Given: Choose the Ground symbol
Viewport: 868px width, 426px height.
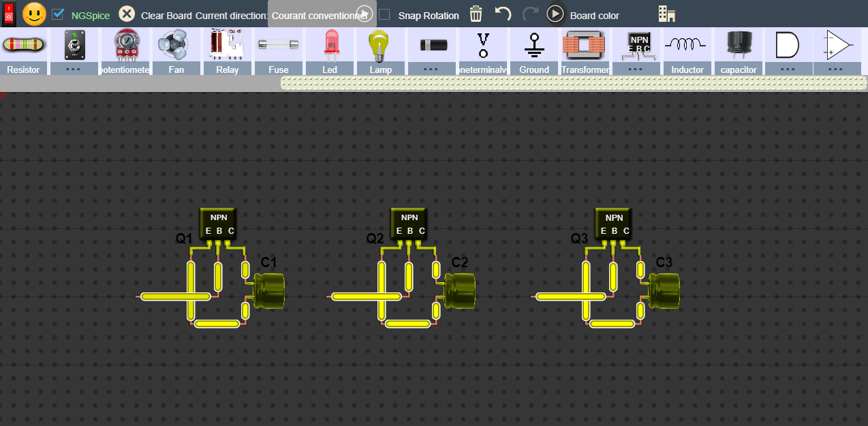Looking at the screenshot, I should [x=533, y=49].
